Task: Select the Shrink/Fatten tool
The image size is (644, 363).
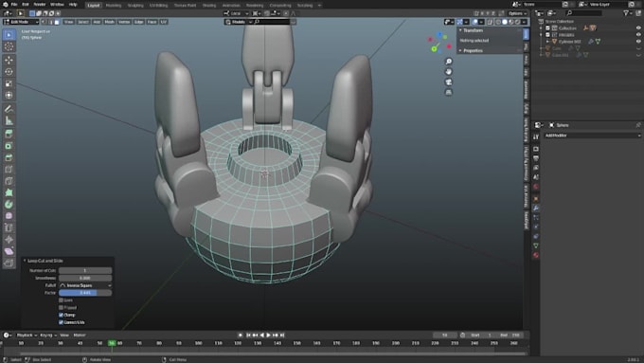Action: click(x=9, y=240)
